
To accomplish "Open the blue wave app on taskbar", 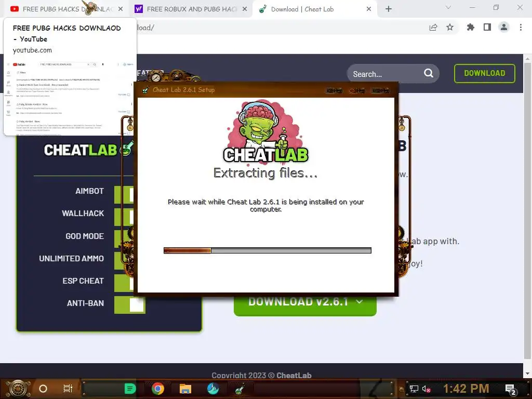I will point(213,389).
